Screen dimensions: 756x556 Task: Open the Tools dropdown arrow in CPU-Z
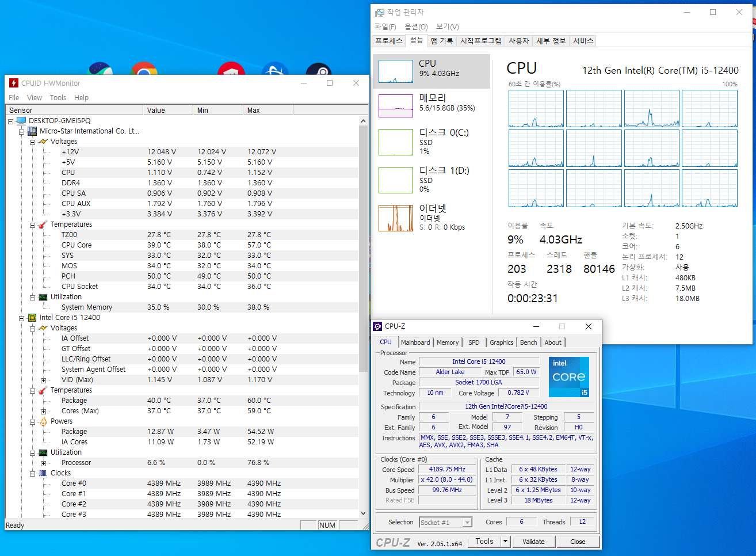coord(505,541)
